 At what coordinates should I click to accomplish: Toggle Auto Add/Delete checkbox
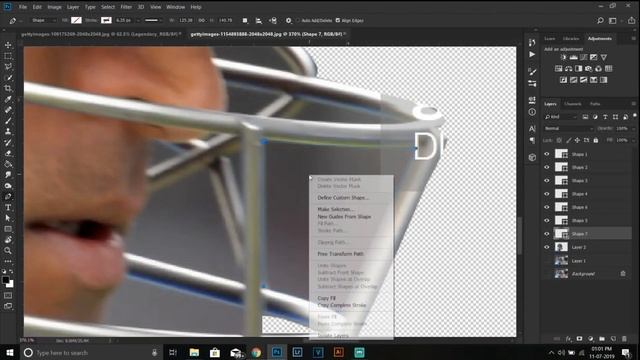pos(298,20)
